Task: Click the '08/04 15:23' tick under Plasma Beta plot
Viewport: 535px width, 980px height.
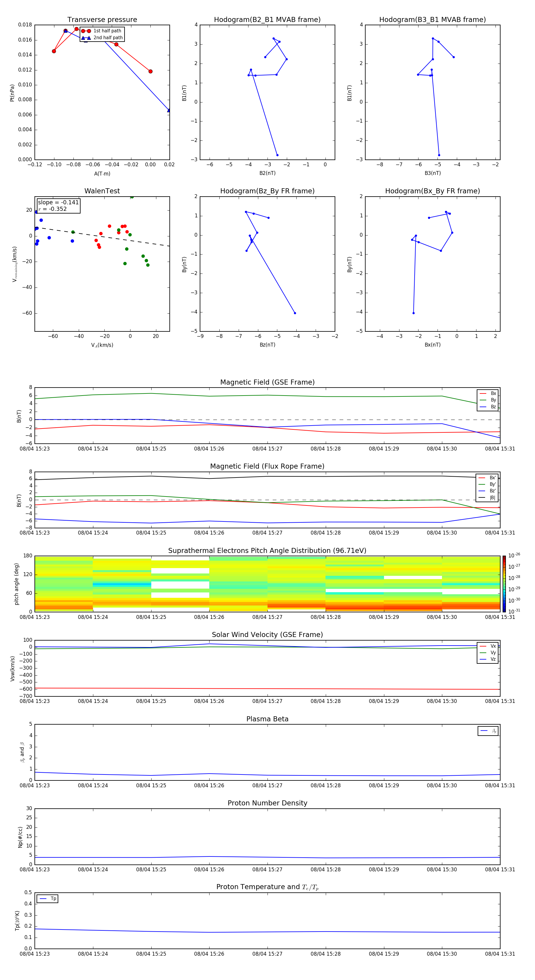Action: point(35,785)
